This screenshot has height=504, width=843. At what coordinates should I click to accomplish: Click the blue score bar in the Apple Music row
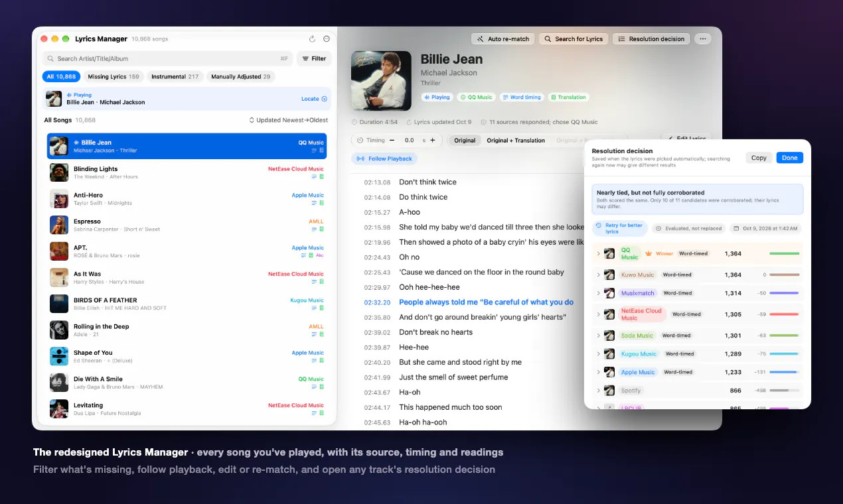785,372
